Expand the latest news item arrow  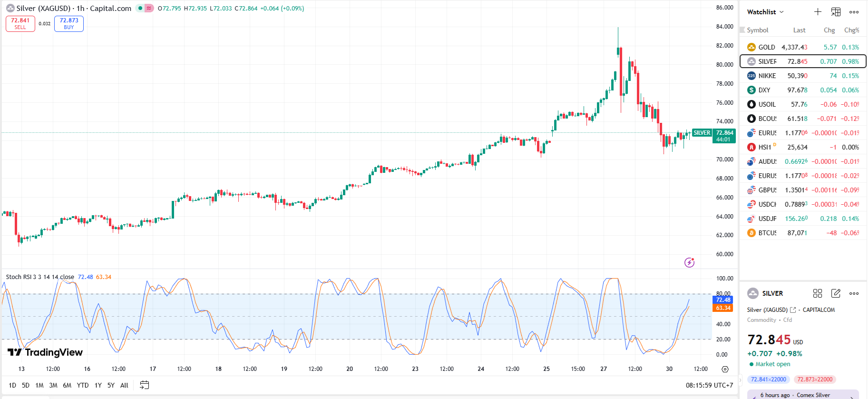[851, 396]
